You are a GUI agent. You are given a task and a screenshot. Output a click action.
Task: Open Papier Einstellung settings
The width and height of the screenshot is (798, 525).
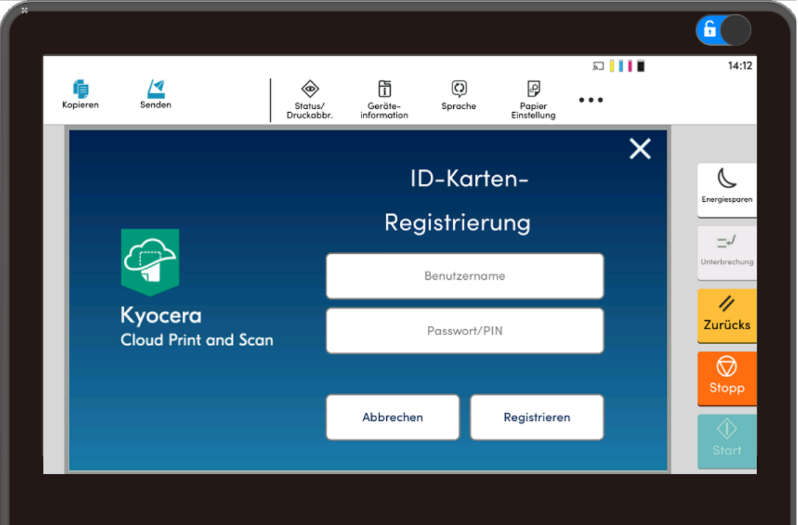tap(533, 100)
